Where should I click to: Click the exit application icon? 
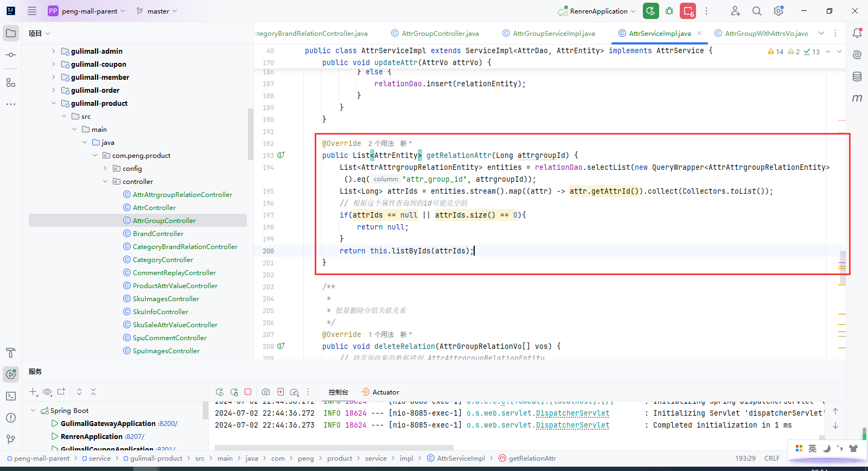click(280, 392)
